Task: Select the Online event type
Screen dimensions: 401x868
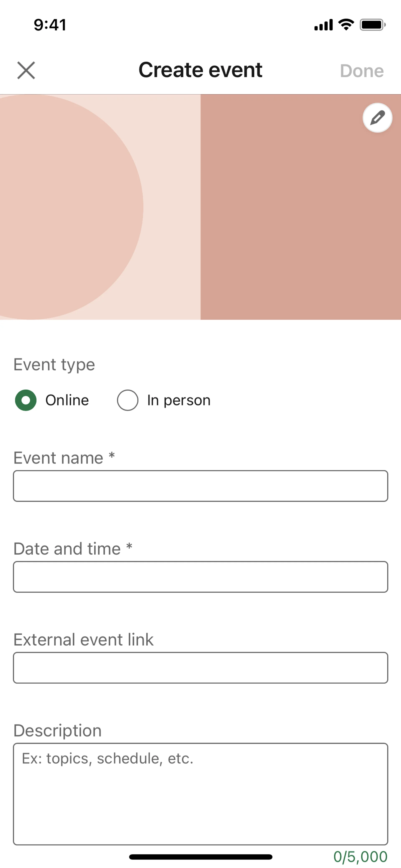Action: pyautogui.click(x=26, y=400)
